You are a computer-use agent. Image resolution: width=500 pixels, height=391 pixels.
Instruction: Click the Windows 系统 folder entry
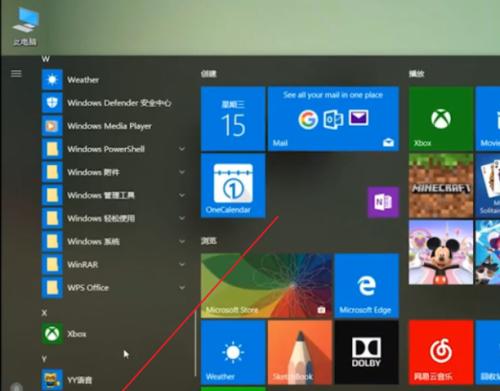click(x=113, y=241)
